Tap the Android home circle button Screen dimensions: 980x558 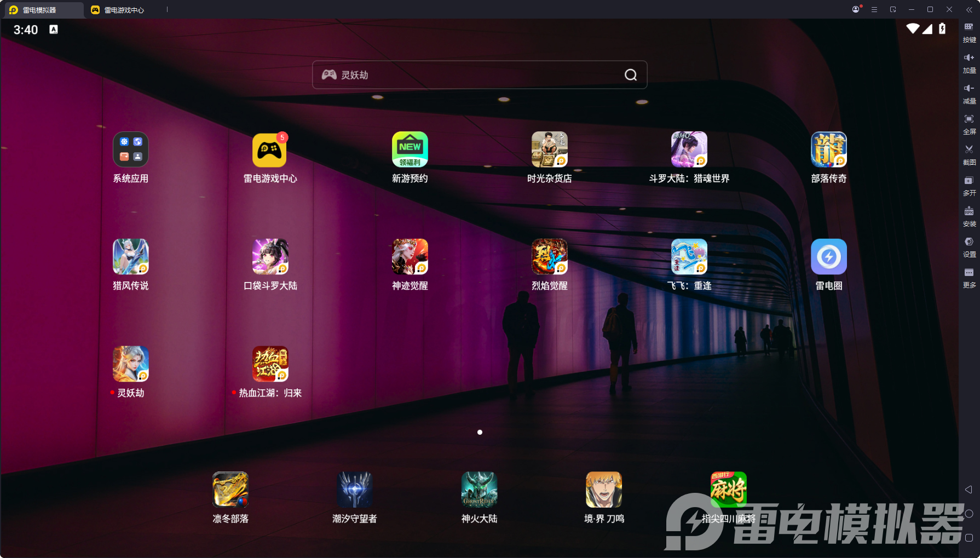[969, 514]
